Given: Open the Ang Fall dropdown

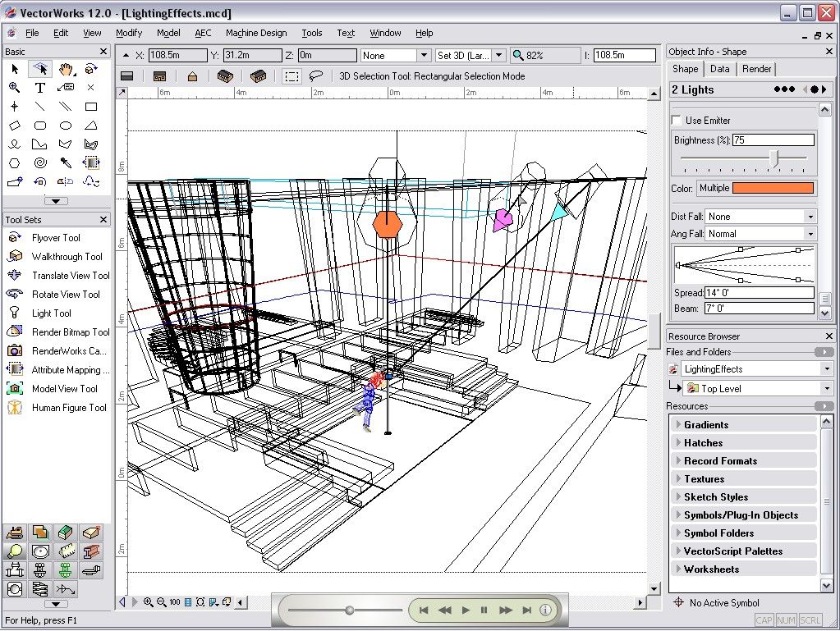Looking at the screenshot, I should [x=810, y=234].
